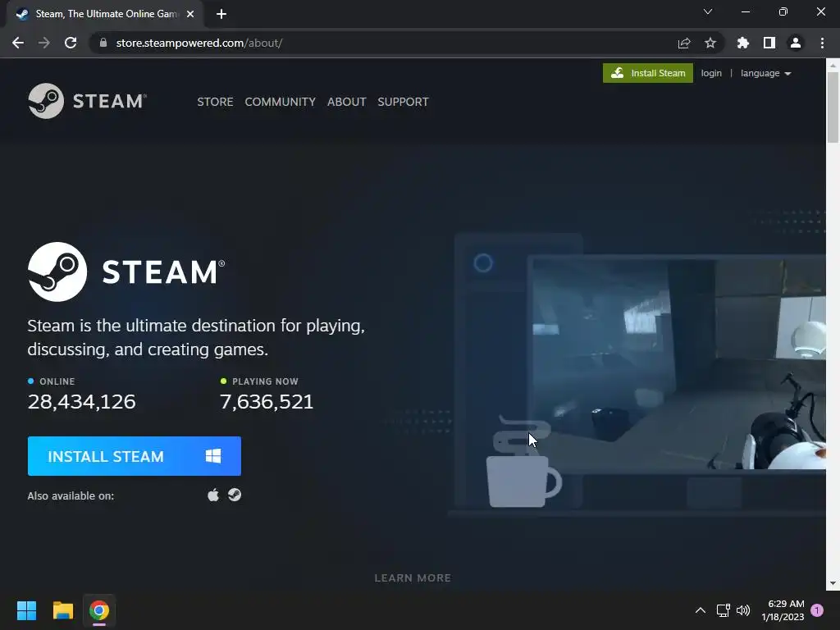Image resolution: width=840 pixels, height=630 pixels.
Task: Open the Chrome three-dot menu
Action: (x=822, y=43)
